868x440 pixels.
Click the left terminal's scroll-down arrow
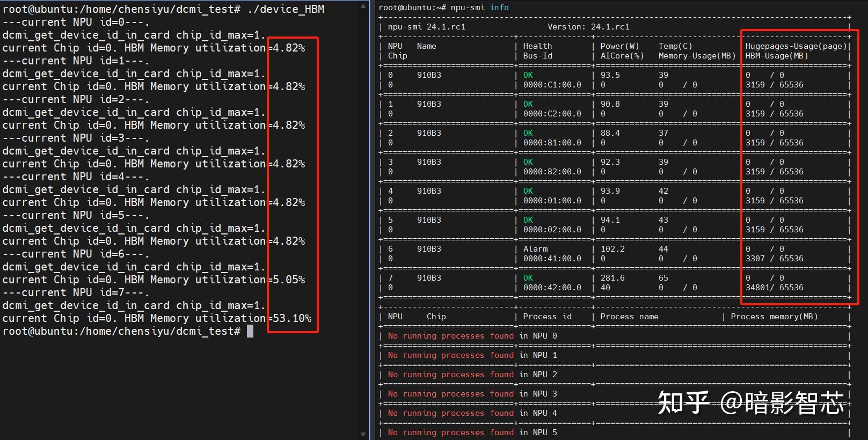(363, 434)
